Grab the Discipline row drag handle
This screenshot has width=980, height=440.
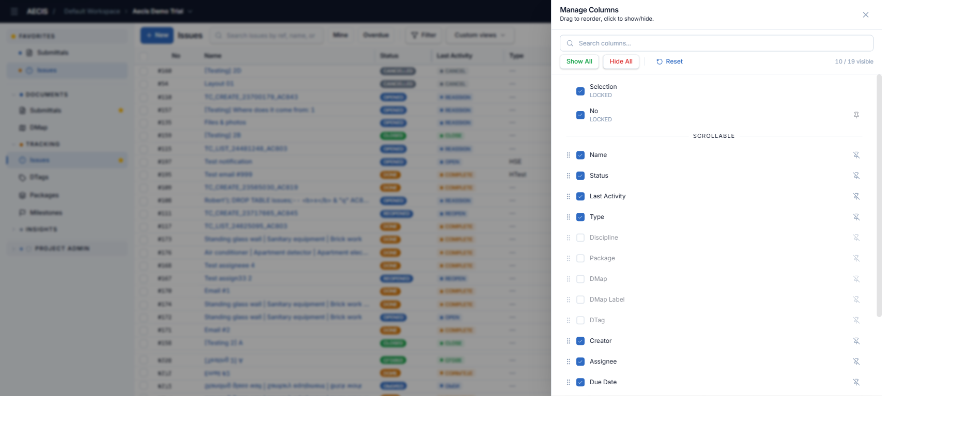click(568, 238)
